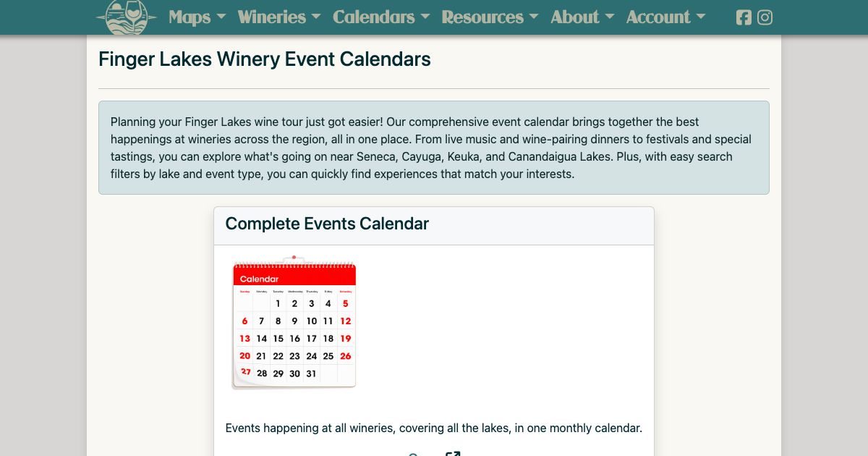Click the Finger Lakes Winery Event Calendars title

coord(264,59)
